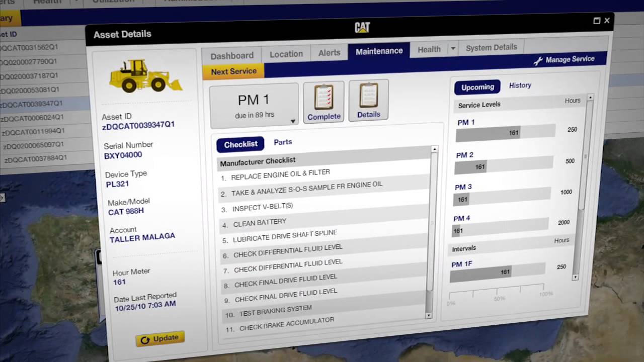The image size is (644, 362).
Task: Open the System Details tab
Action: point(491,47)
